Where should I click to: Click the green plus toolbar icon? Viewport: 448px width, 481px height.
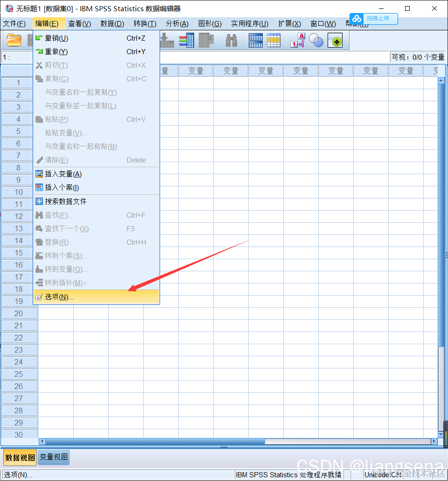335,41
